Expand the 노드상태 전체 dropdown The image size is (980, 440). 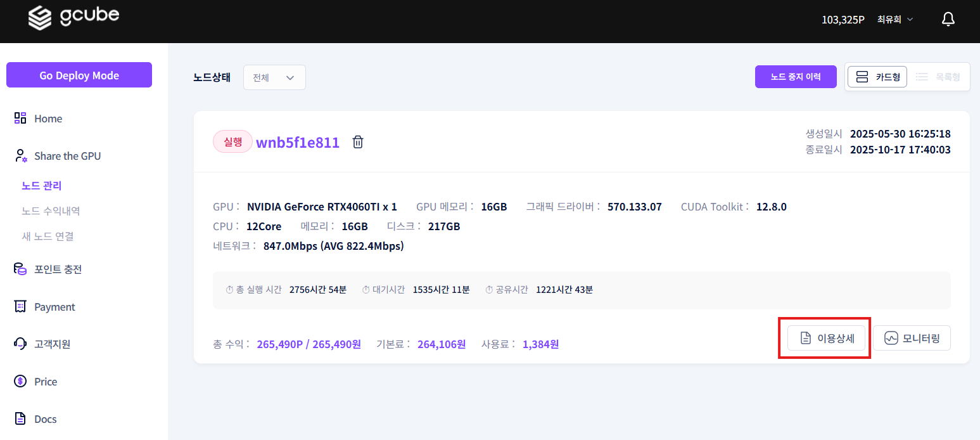[274, 77]
